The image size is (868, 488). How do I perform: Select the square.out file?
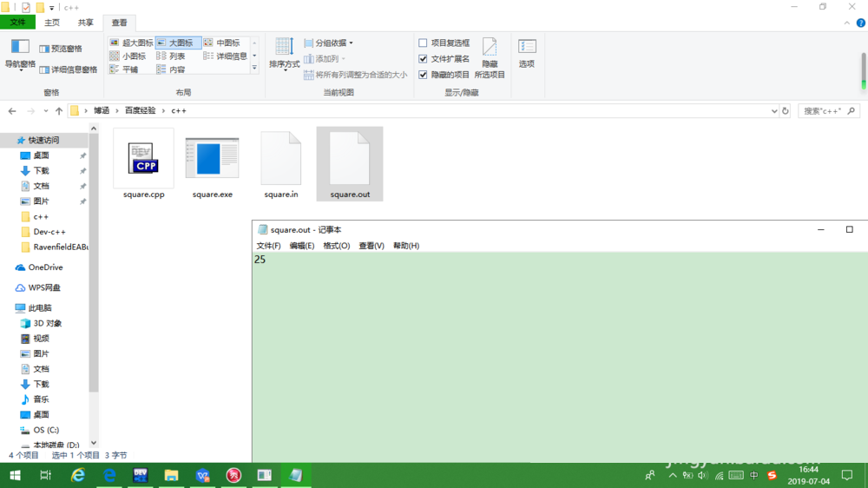350,164
